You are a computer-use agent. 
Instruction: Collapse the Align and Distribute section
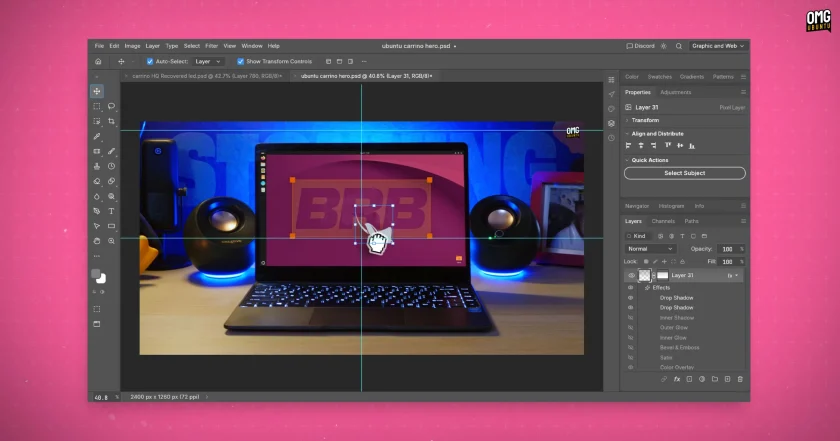click(x=627, y=134)
